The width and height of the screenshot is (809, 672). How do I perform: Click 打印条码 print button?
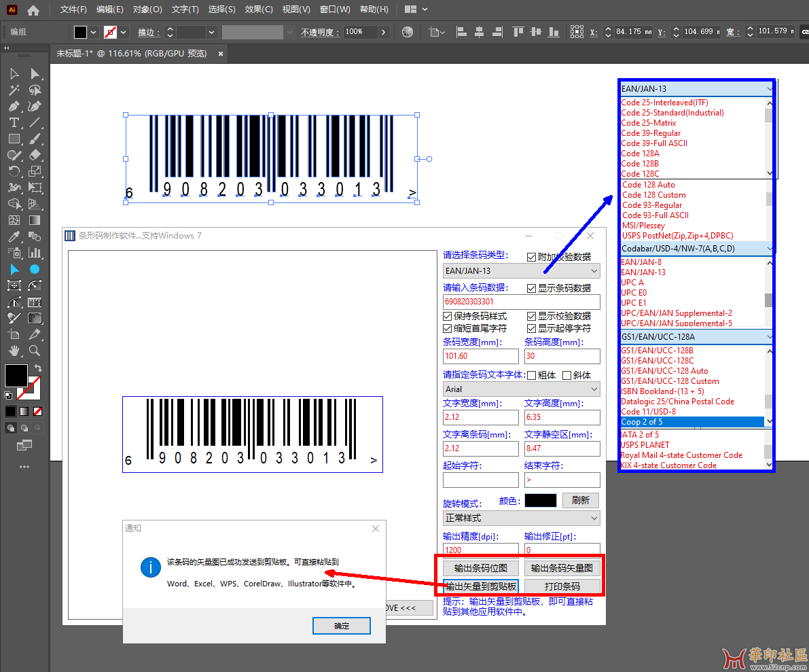[562, 586]
